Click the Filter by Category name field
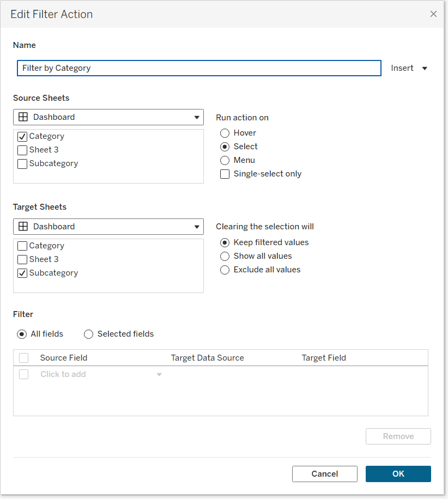 pos(199,68)
